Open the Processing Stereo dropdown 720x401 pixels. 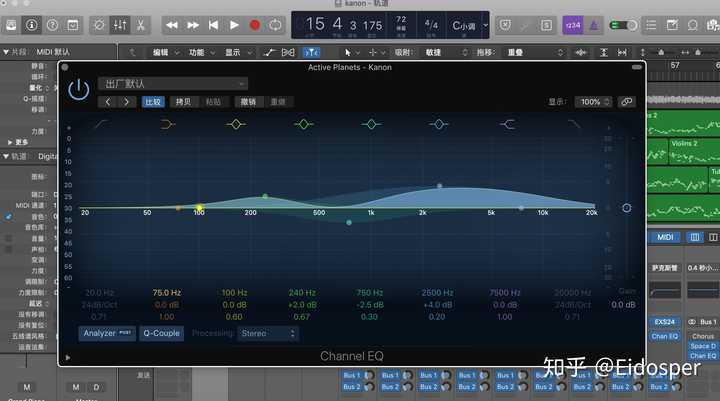click(x=268, y=333)
